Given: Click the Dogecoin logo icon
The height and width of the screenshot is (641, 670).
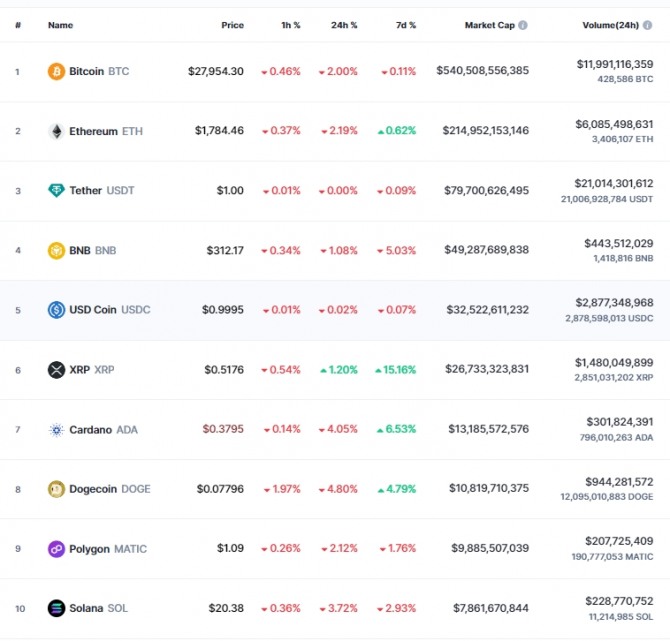Looking at the screenshot, I should pos(56,489).
